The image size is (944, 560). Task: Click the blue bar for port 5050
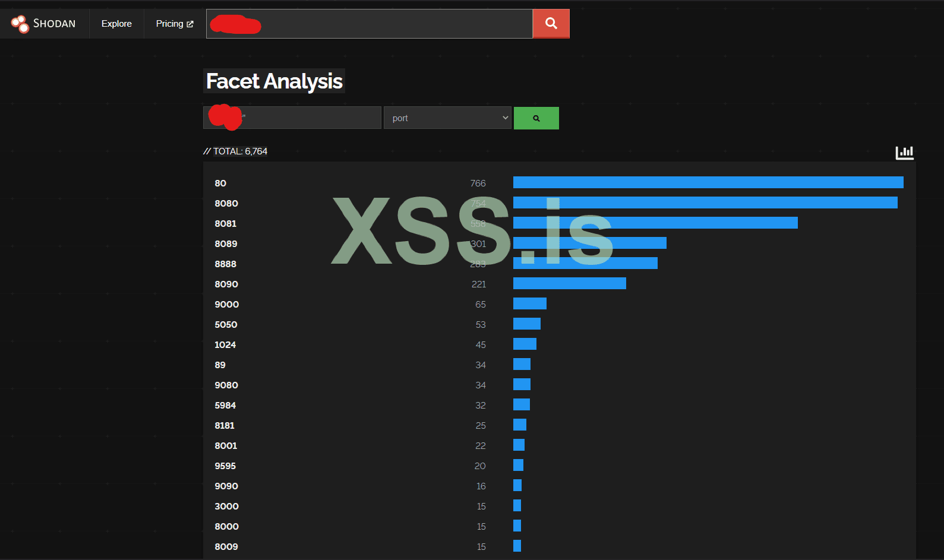[x=527, y=324]
